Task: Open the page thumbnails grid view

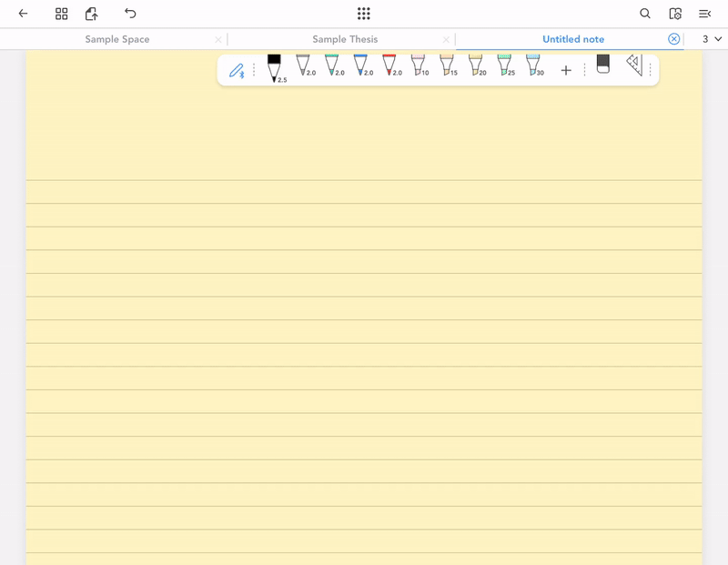Action: (61, 14)
